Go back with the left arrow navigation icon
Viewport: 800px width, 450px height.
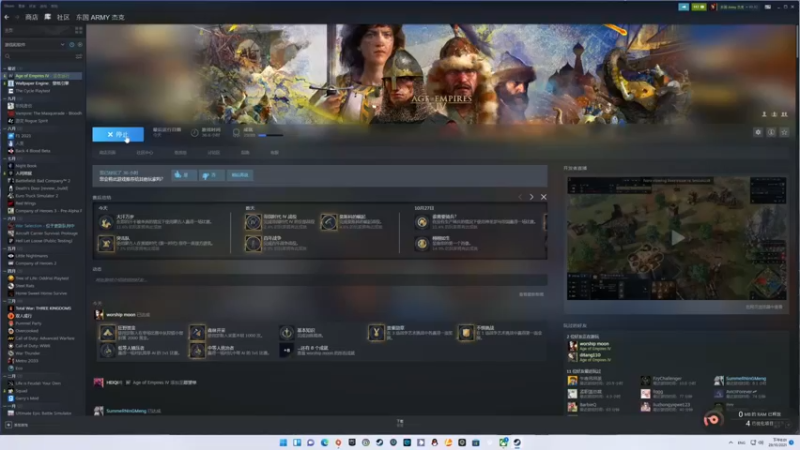click(7, 17)
